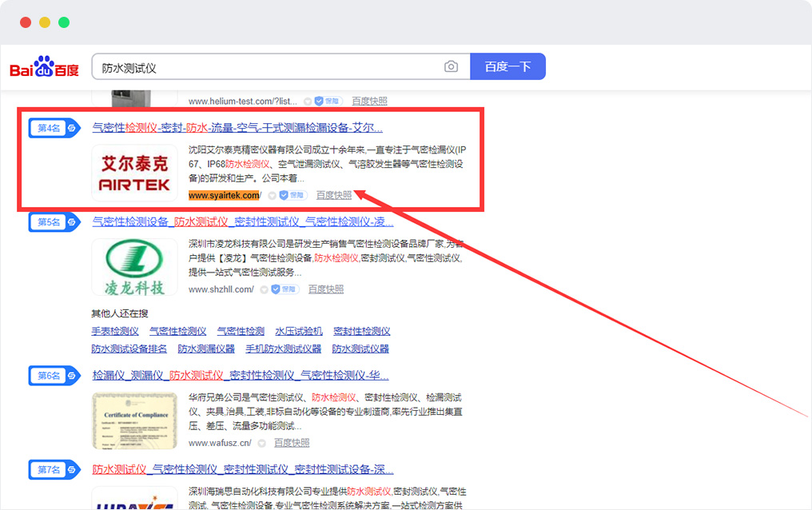Screen dimensions: 812x510
Task: Click the 其他人还在搜 heading
Action: pos(120,313)
